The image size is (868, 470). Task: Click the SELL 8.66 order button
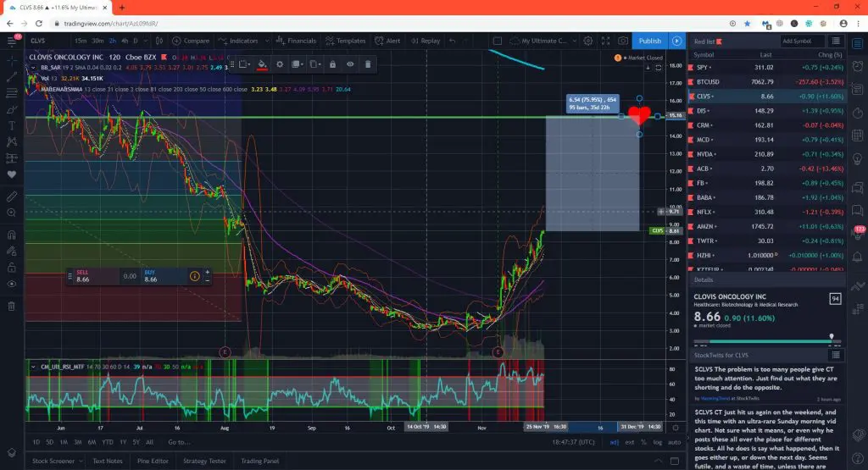96,276
